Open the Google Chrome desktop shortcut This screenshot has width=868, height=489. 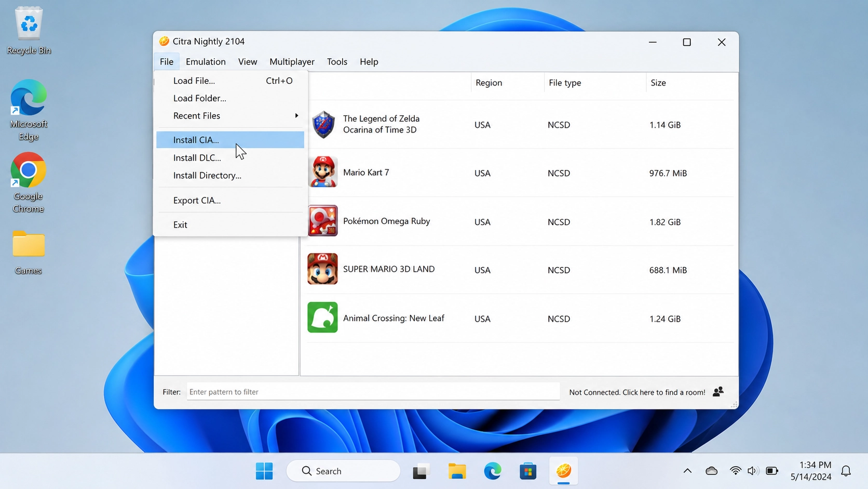tap(29, 183)
